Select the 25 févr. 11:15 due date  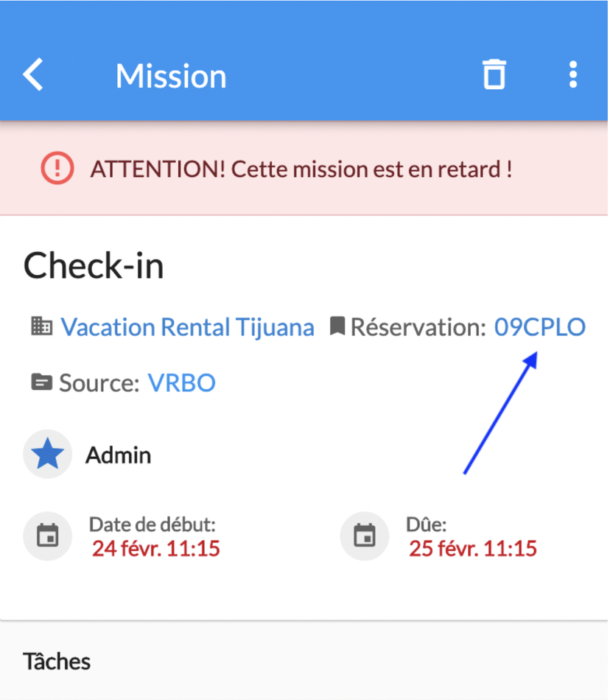pos(473,548)
